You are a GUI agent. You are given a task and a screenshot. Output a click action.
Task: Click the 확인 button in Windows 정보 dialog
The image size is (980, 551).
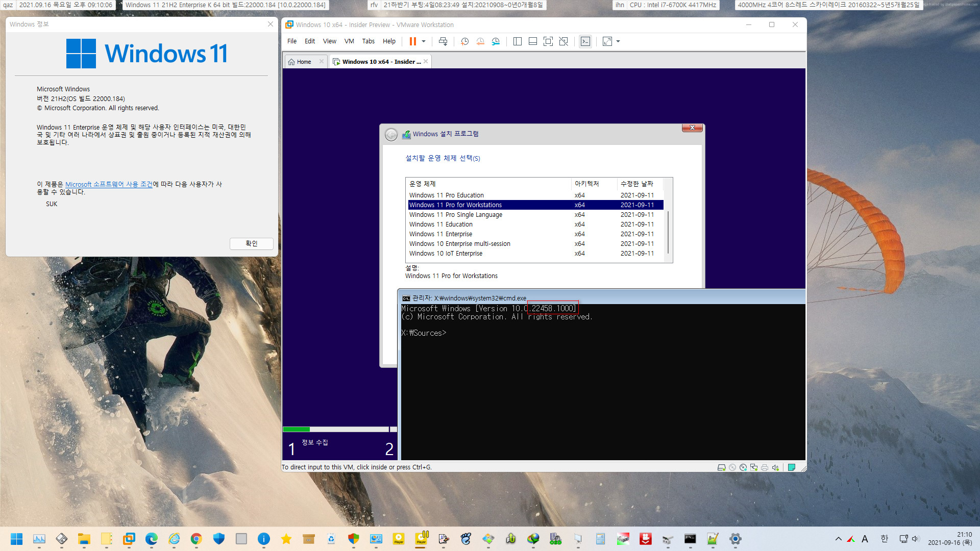252,243
